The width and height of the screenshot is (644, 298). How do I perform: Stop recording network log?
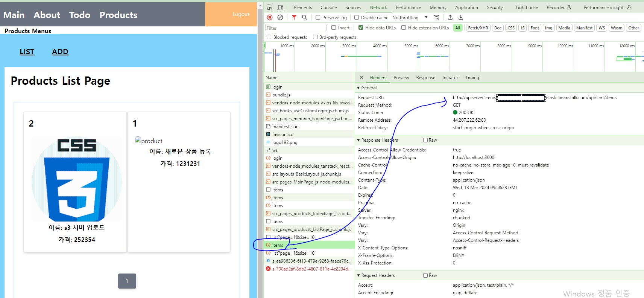(270, 17)
